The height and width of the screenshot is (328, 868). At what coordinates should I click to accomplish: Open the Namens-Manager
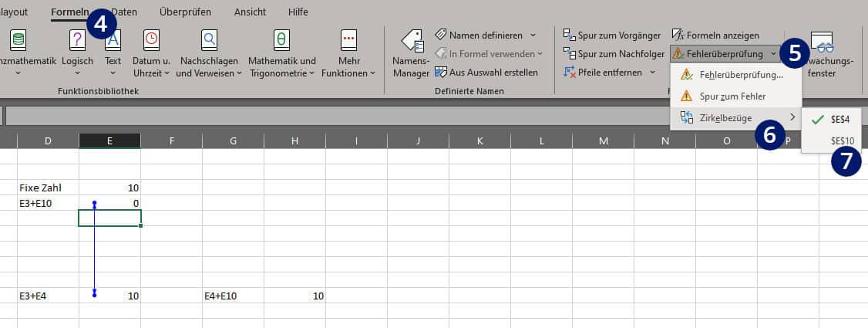click(412, 53)
